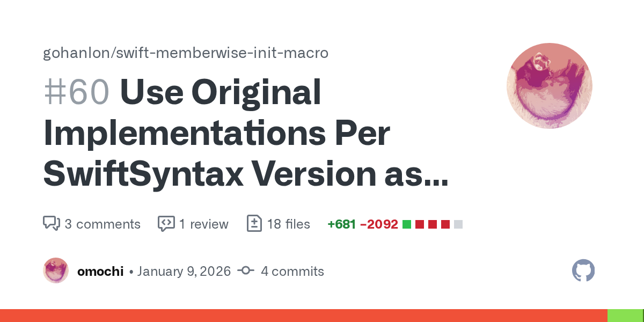Open the 18 files label
Viewport: 644px width, 322px height.
tap(289, 224)
